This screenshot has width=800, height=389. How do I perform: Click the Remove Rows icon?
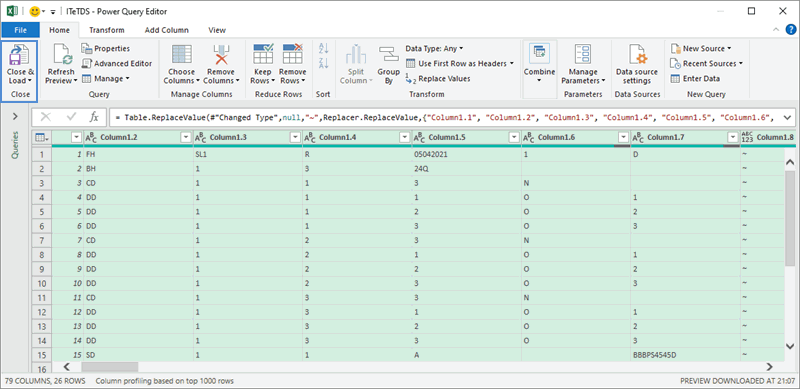[292, 54]
